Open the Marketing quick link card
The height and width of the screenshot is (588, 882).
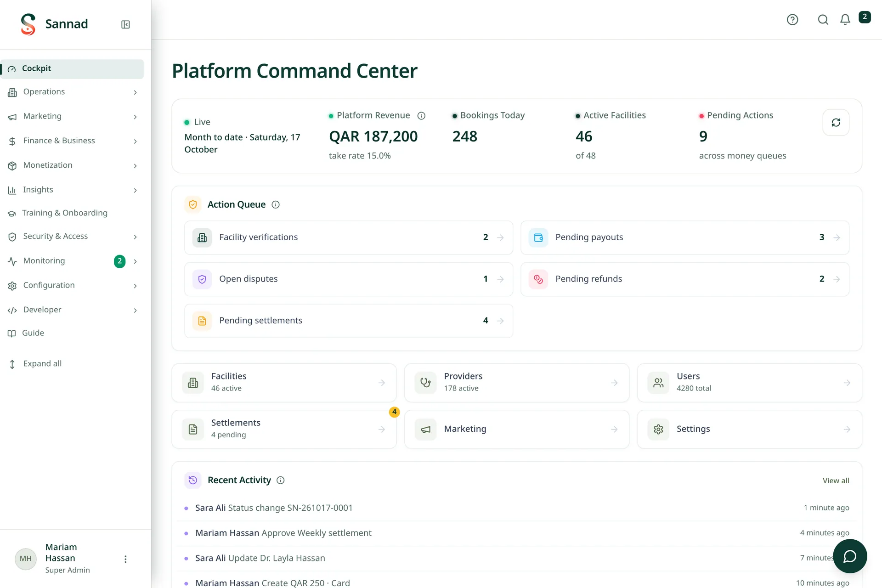[517, 429]
